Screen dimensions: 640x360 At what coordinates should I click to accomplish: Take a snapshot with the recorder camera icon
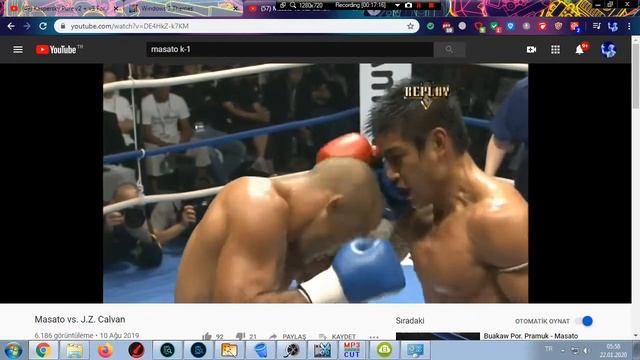(408, 5)
